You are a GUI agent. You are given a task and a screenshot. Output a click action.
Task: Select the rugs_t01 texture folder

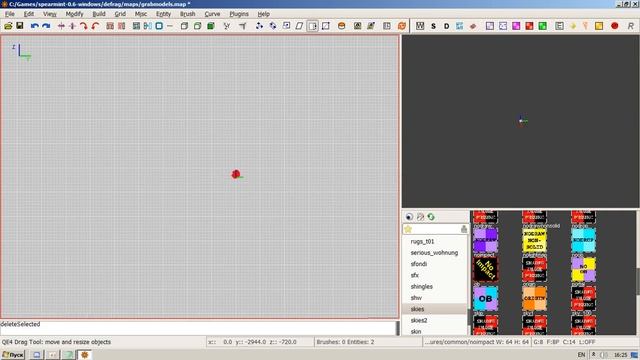(435, 242)
